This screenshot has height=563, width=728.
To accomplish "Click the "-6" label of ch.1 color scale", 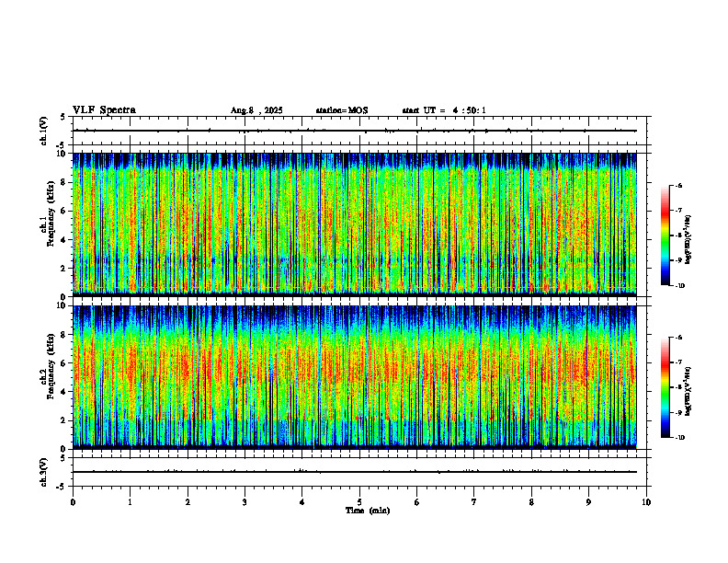I will [x=678, y=185].
